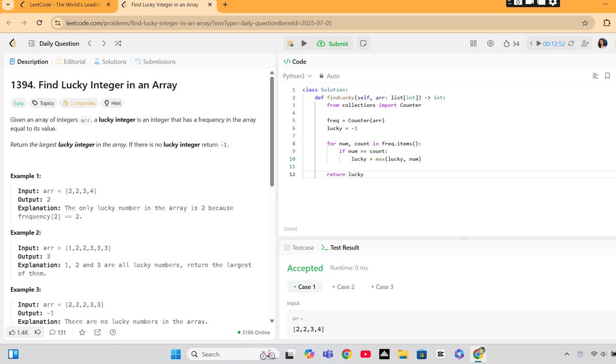Screen dimensions: 616x364
Task: Open the Python3 language dropdown
Action: coord(297,75)
